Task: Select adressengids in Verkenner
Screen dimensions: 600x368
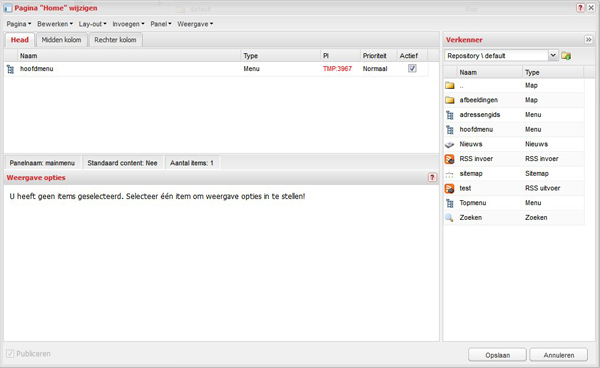Action: coord(480,115)
